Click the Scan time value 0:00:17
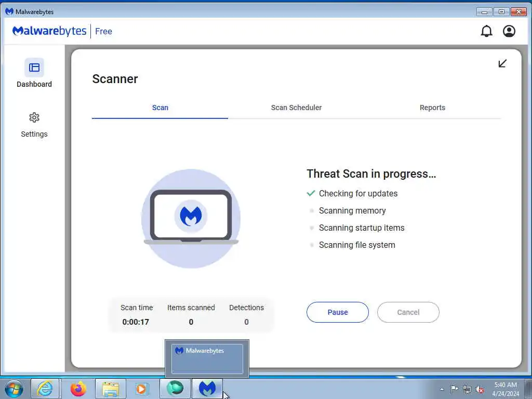This screenshot has width=532, height=399. 136,322
